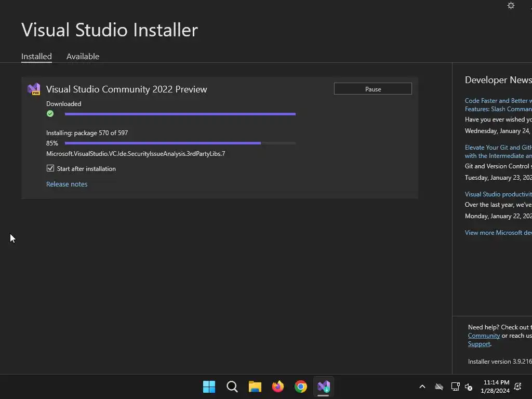Switch to the Available tab
Image resolution: width=532 pixels, height=399 pixels.
point(83,56)
